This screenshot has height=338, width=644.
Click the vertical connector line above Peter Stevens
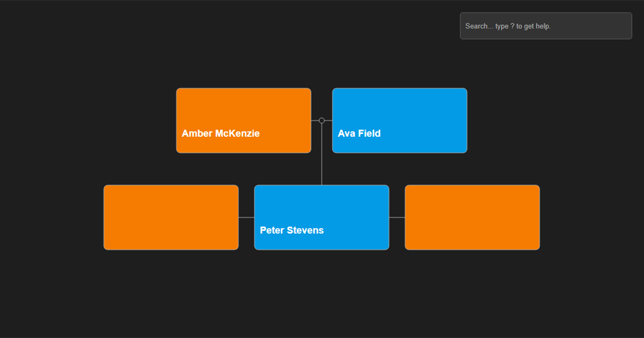321,155
